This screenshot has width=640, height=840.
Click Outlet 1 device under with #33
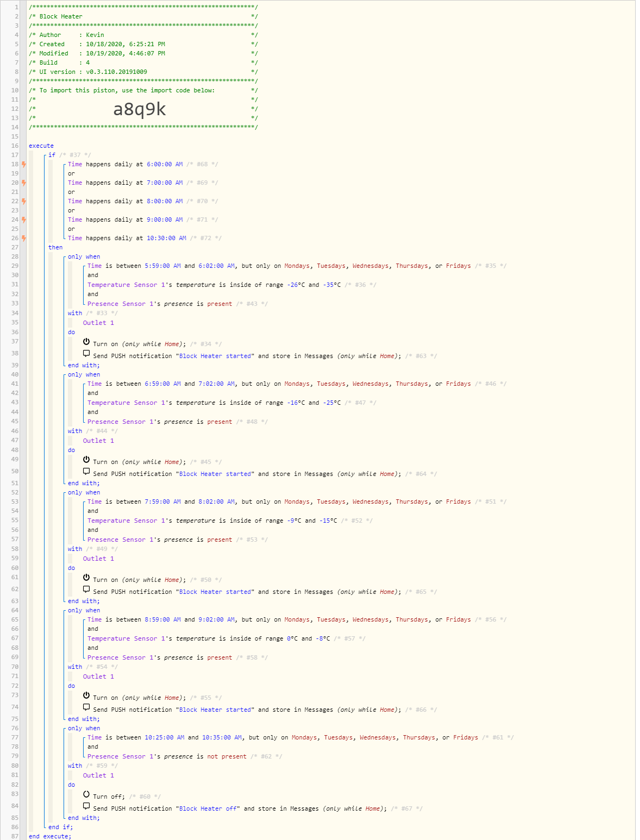pyautogui.click(x=98, y=323)
